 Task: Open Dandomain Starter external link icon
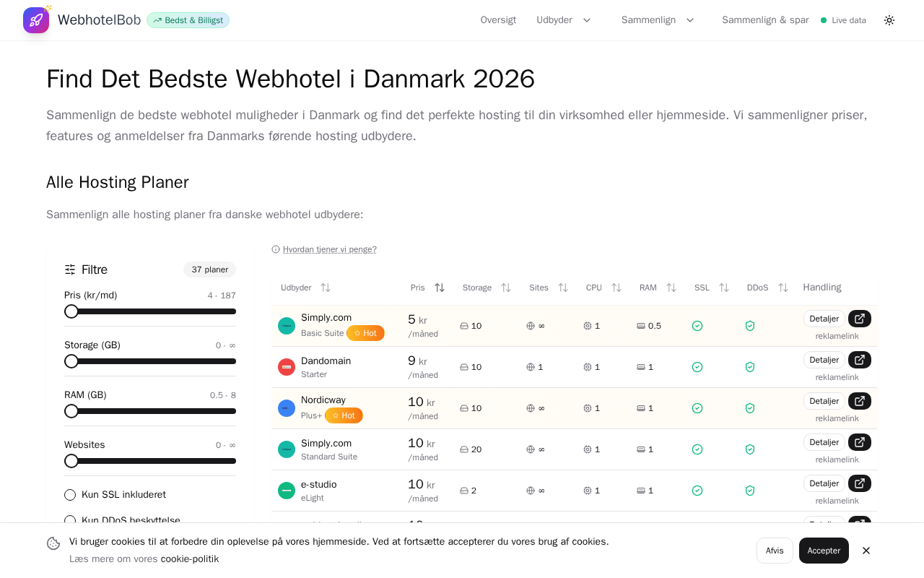pyautogui.click(x=859, y=360)
